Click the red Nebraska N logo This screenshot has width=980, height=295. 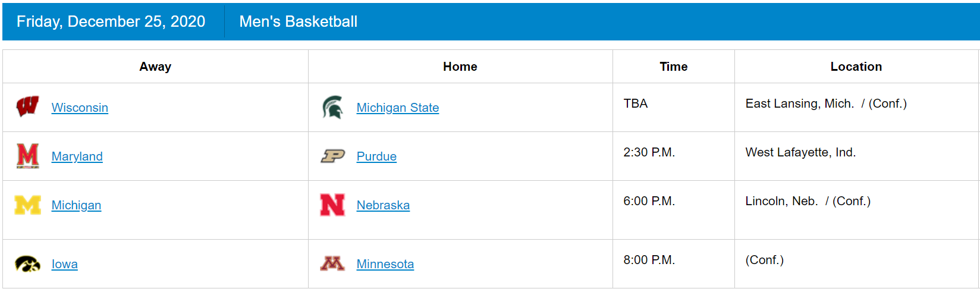point(332,205)
